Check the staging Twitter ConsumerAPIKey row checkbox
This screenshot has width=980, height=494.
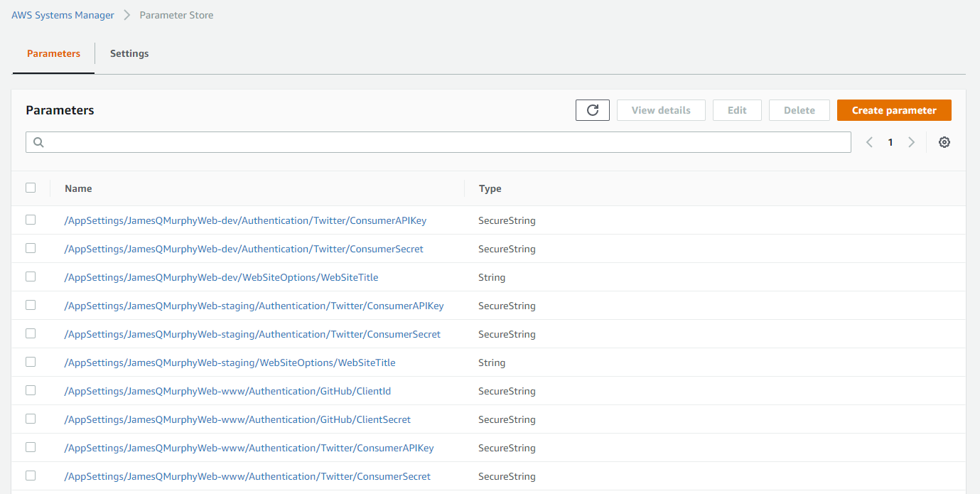[x=31, y=305]
